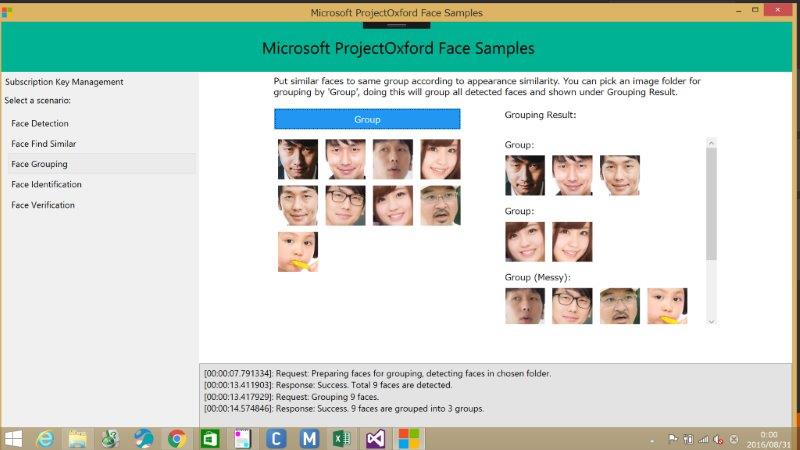Open Excel from the taskbar
800x450 pixels.
(342, 438)
